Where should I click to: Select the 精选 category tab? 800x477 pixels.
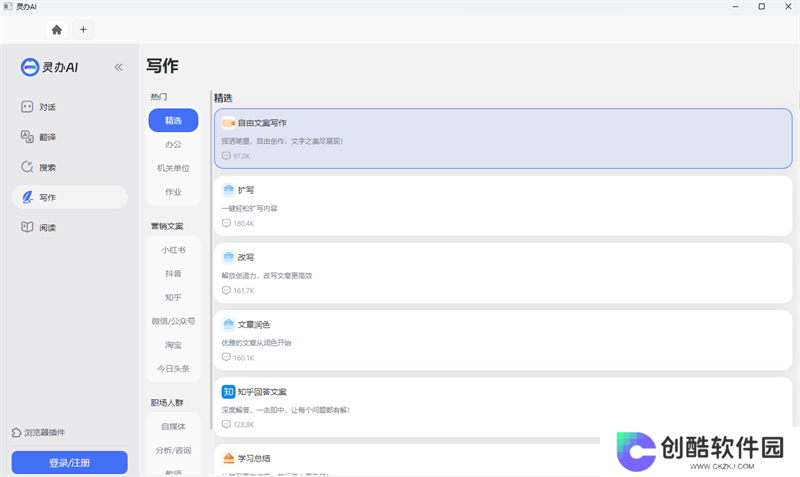click(173, 120)
